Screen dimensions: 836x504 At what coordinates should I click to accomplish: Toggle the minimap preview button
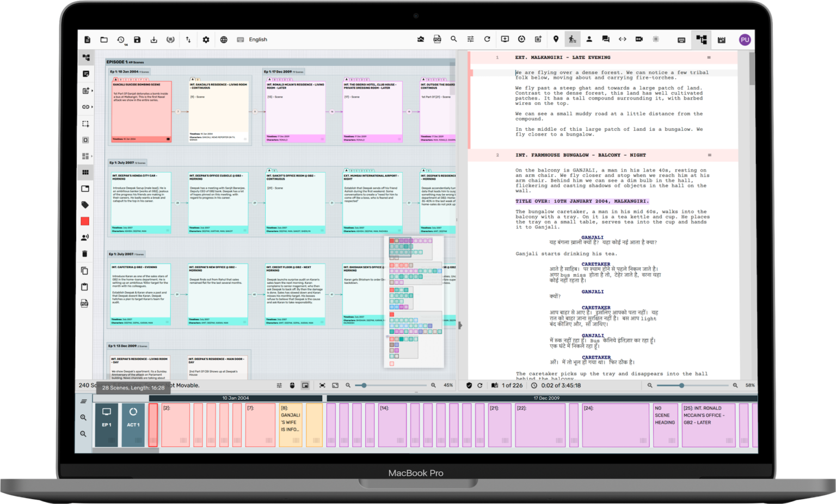click(305, 385)
